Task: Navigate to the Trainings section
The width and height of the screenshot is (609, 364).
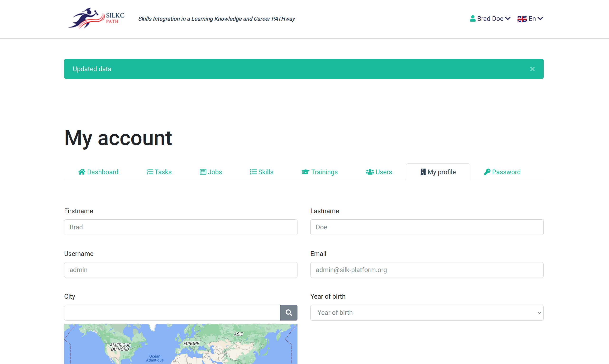Action: pyautogui.click(x=319, y=172)
